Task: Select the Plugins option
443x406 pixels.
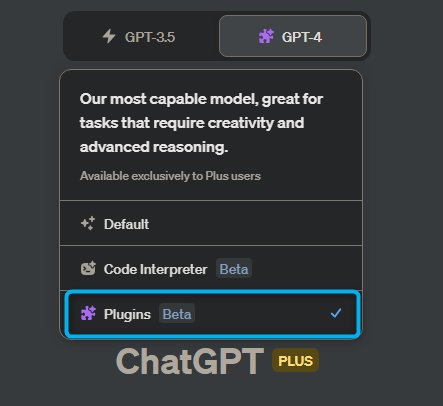Action: click(213, 314)
